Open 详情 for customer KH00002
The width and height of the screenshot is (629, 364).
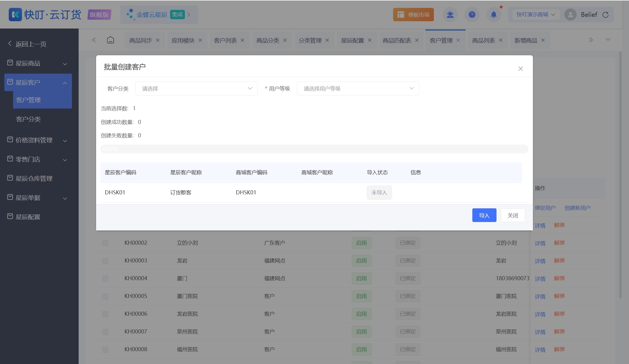click(540, 243)
